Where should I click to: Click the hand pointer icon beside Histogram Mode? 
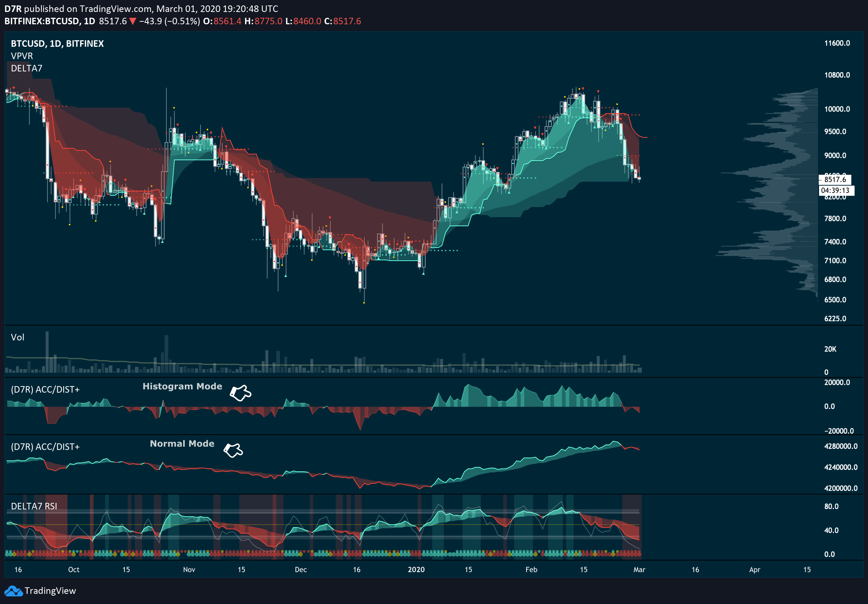[x=240, y=393]
